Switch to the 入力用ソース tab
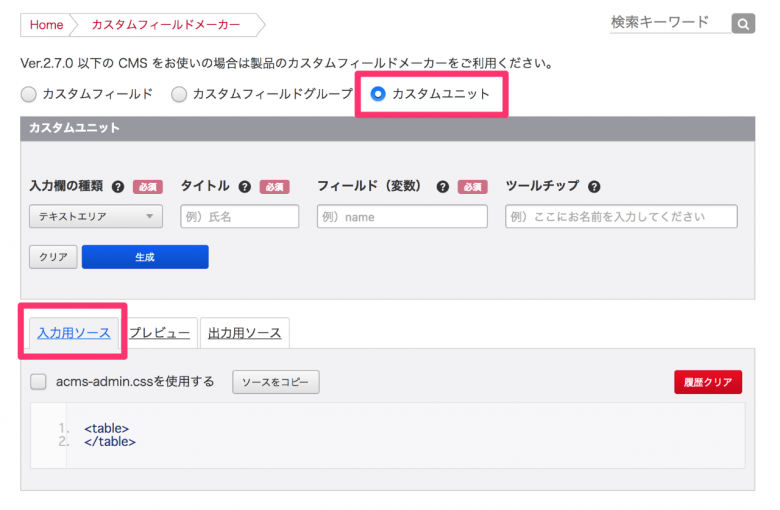The image size is (780, 510). tap(74, 333)
